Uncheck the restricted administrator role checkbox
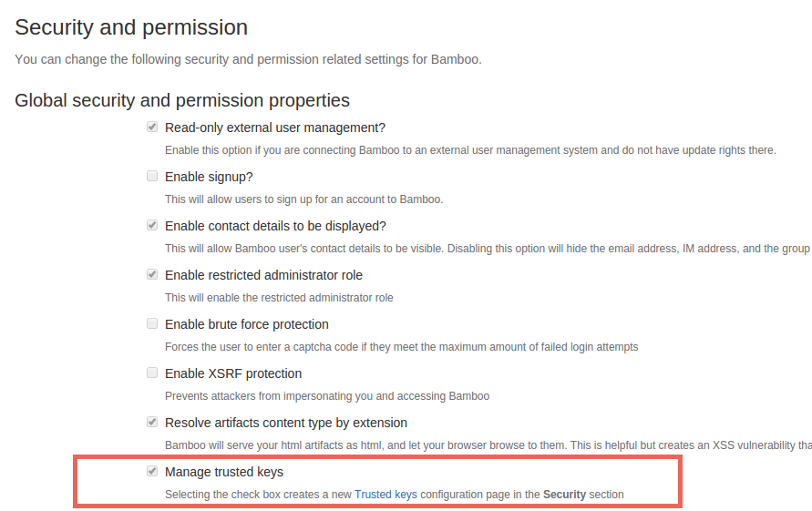 (x=151, y=274)
